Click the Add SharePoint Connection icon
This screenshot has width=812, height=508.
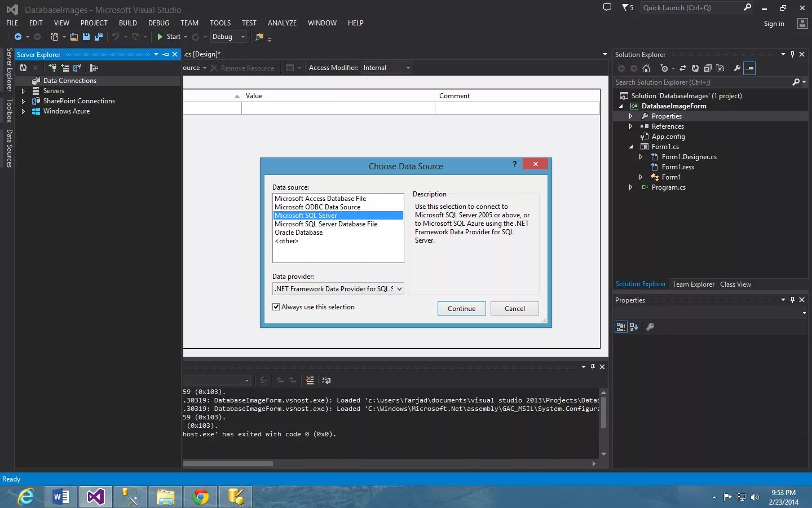point(77,68)
